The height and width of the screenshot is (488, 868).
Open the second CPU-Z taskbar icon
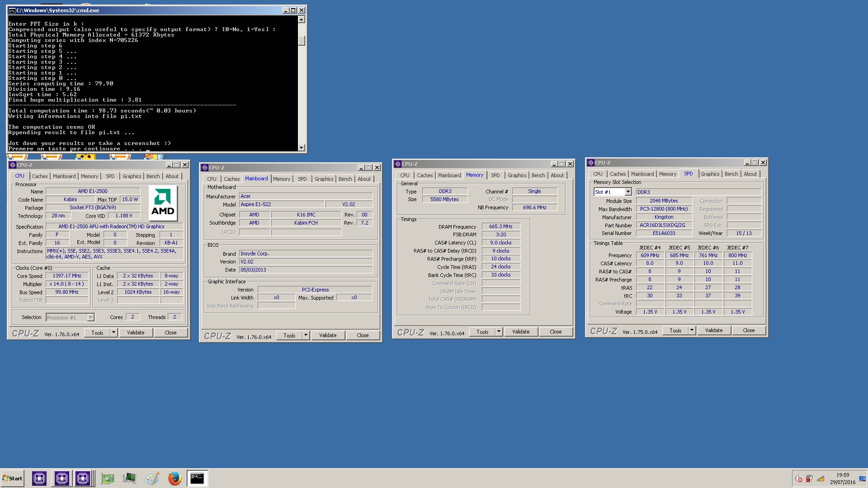pos(61,478)
